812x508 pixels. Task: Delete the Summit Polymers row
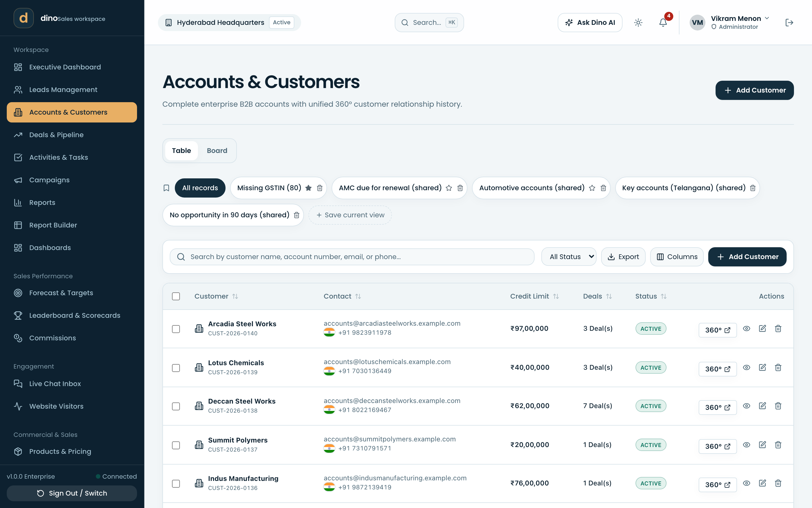pos(778,445)
